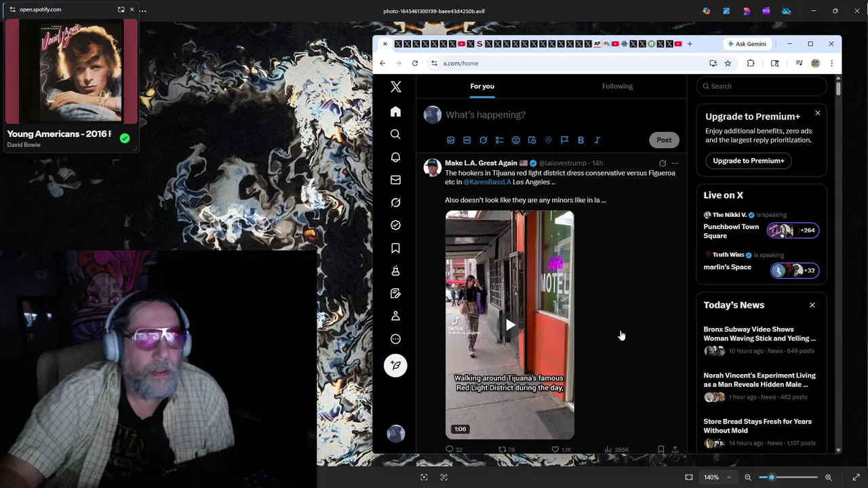The image size is (868, 488).
Task: Click Upgrade to Premium+ button
Action: click(749, 161)
